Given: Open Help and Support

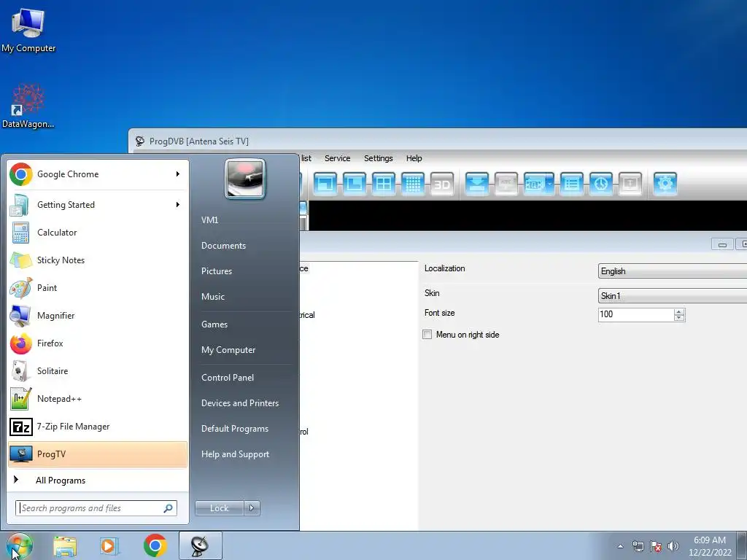Looking at the screenshot, I should (235, 454).
